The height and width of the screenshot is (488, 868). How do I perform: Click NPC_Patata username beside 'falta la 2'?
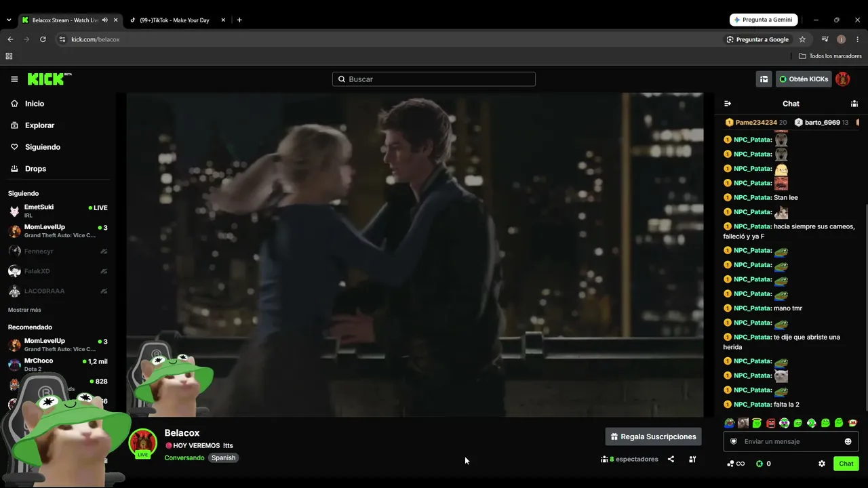pyautogui.click(x=752, y=405)
